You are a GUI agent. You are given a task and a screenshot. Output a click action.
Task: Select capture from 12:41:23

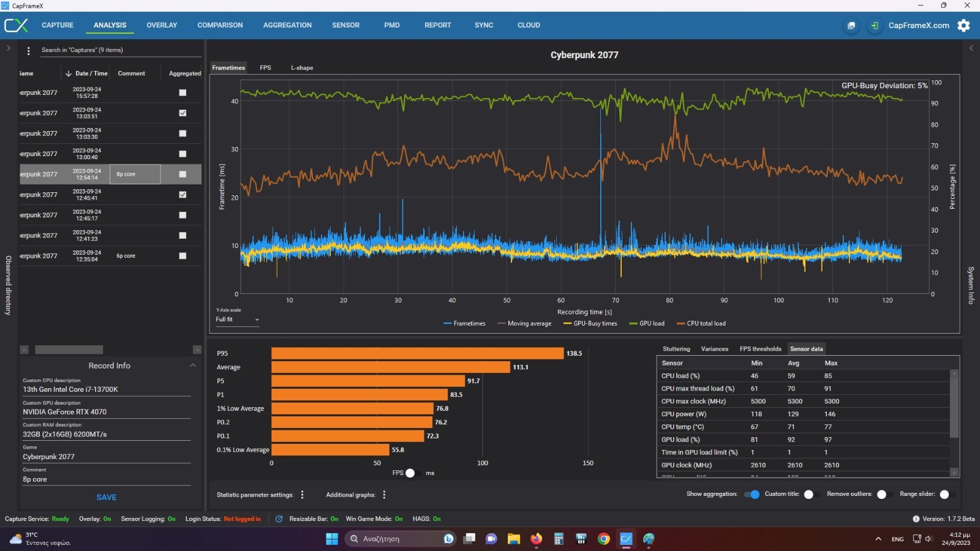110,236
